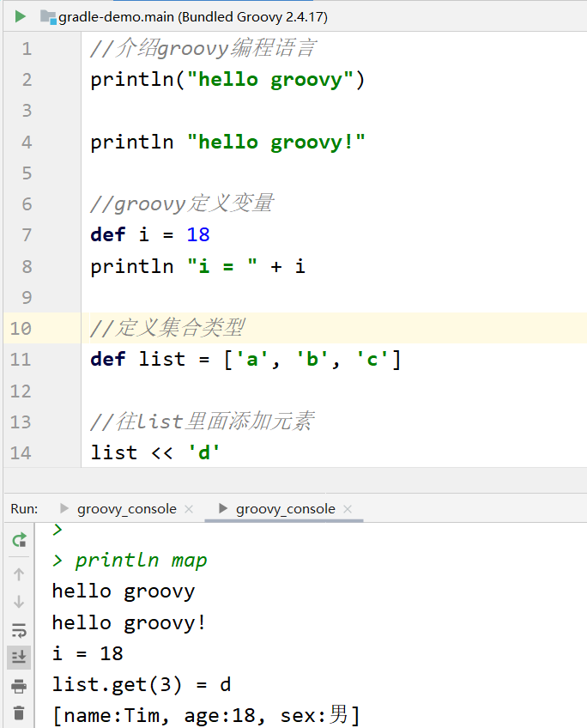Viewport: 587px width, 728px height.
Task: Toggle scroll to end of console
Action: coord(19,657)
